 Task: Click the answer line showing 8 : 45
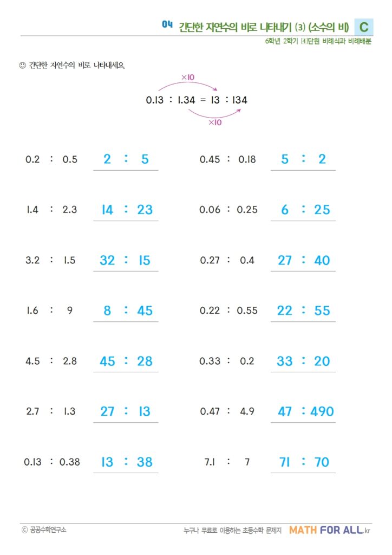(x=126, y=311)
